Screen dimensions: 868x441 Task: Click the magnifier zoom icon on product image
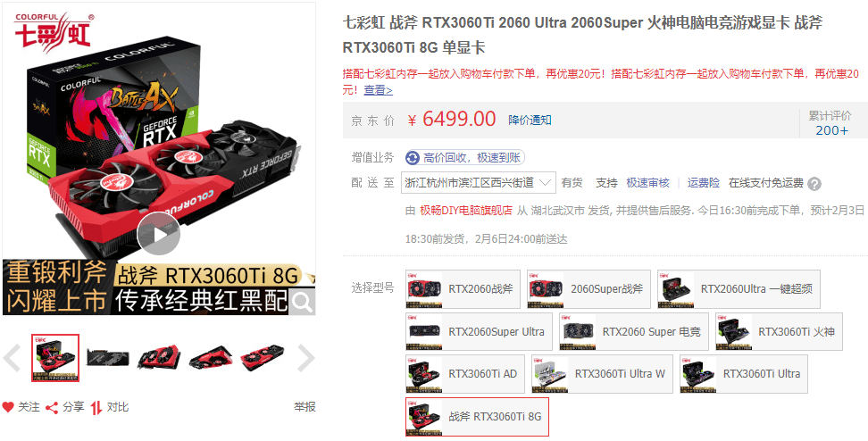(x=302, y=302)
